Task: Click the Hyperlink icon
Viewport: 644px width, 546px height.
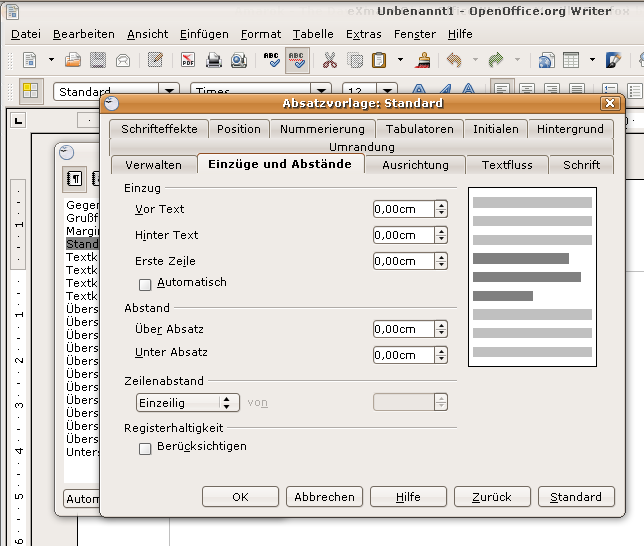Action: [x=546, y=60]
